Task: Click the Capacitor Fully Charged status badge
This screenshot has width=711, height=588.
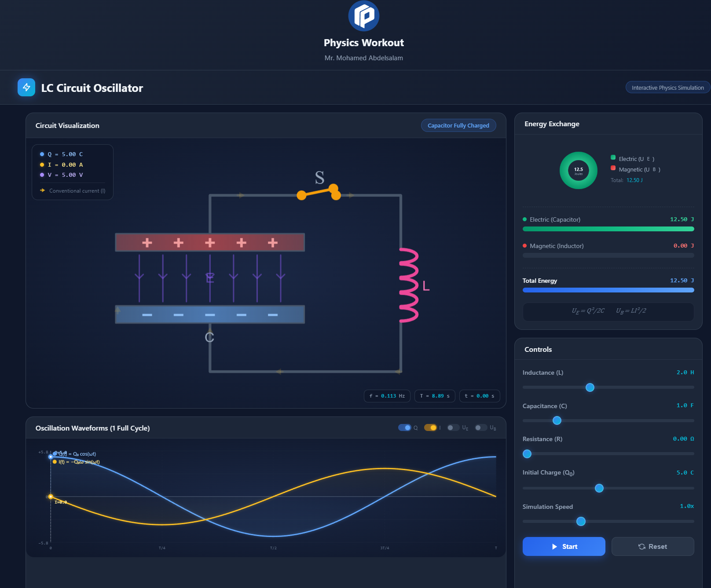Action: [458, 125]
